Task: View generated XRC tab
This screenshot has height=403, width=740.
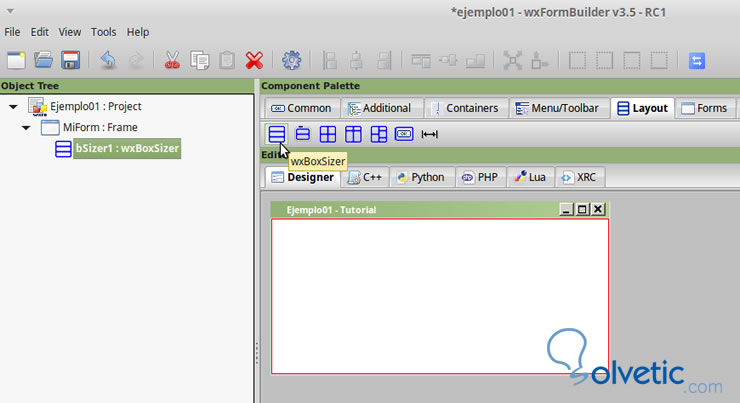Action: tap(580, 177)
